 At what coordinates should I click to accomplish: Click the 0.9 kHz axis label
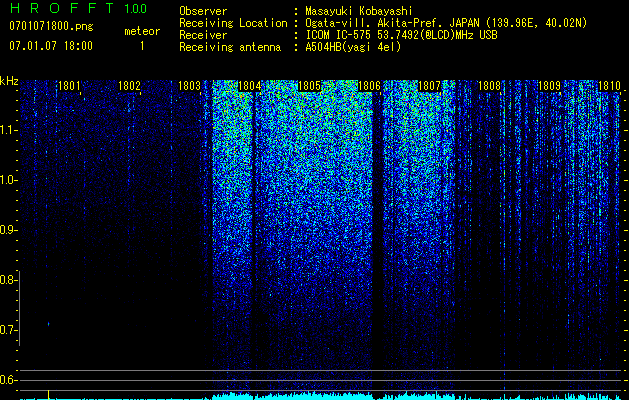[x=7, y=230]
